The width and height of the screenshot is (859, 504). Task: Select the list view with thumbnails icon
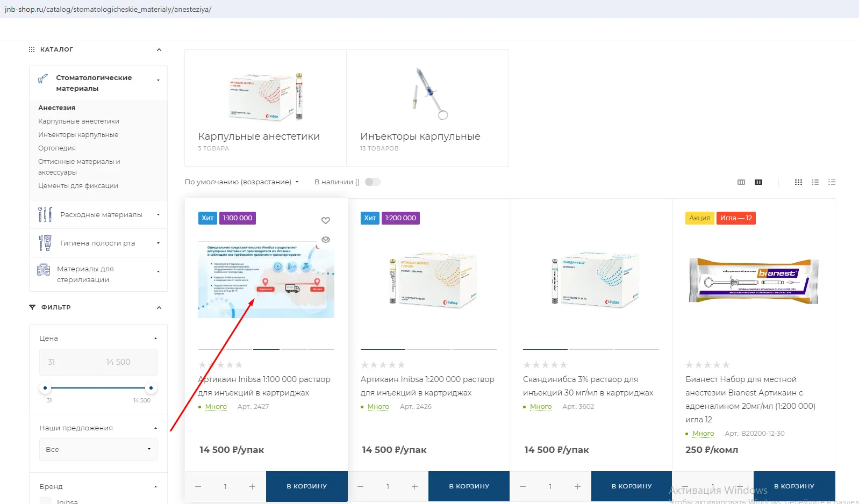(x=815, y=182)
